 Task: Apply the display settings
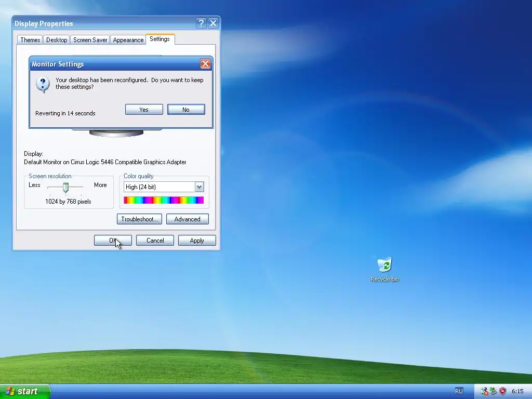[x=197, y=241]
